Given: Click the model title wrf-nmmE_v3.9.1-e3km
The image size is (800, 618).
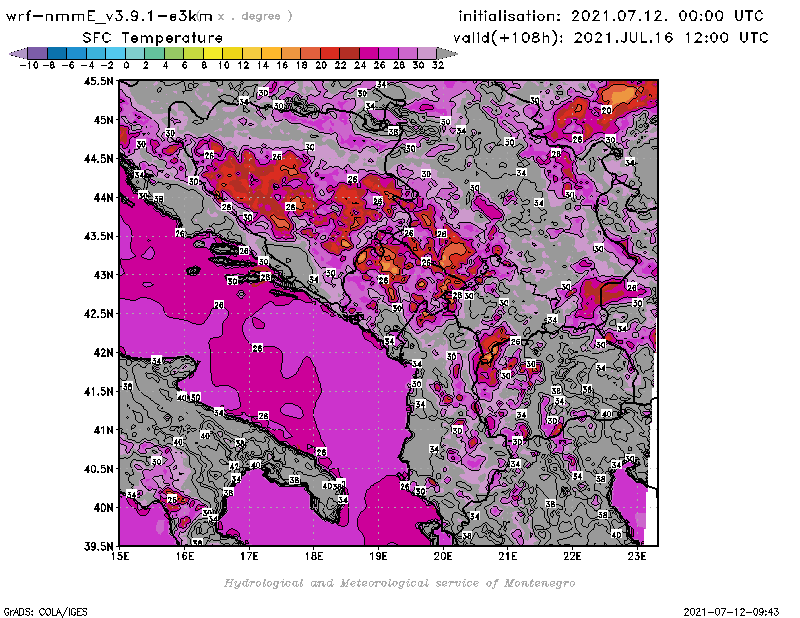Looking at the screenshot, I should [x=109, y=16].
